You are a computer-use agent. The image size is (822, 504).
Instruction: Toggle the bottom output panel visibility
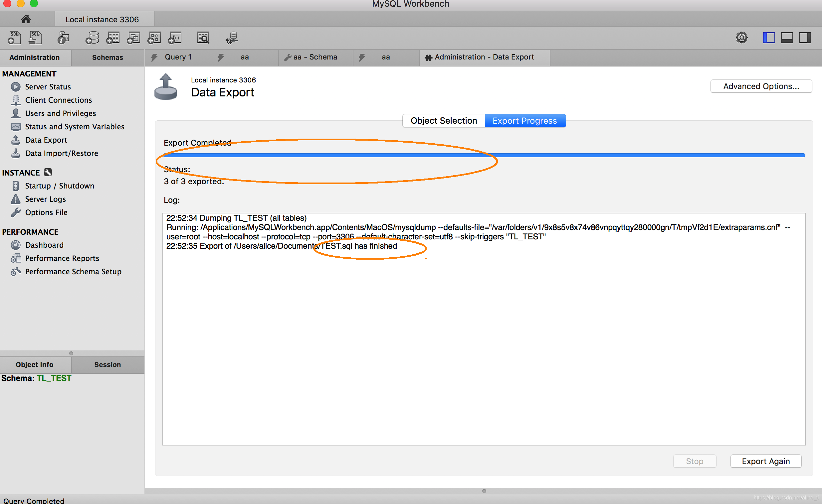pos(787,38)
